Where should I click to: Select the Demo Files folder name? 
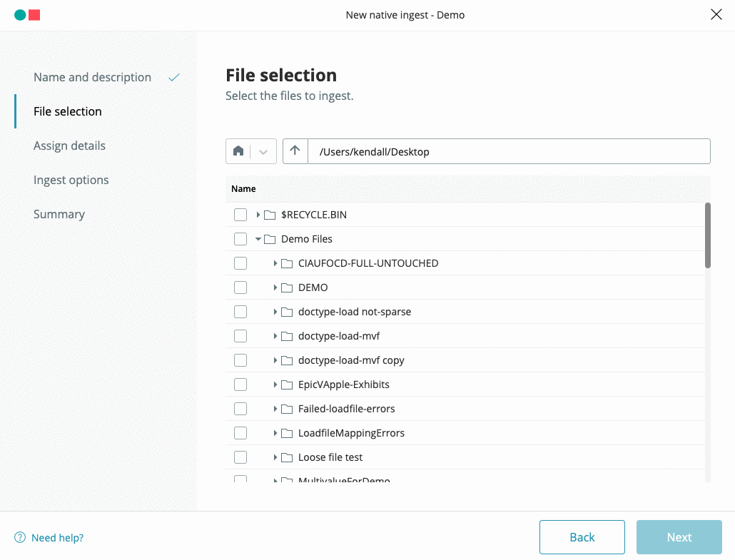pyautogui.click(x=307, y=239)
